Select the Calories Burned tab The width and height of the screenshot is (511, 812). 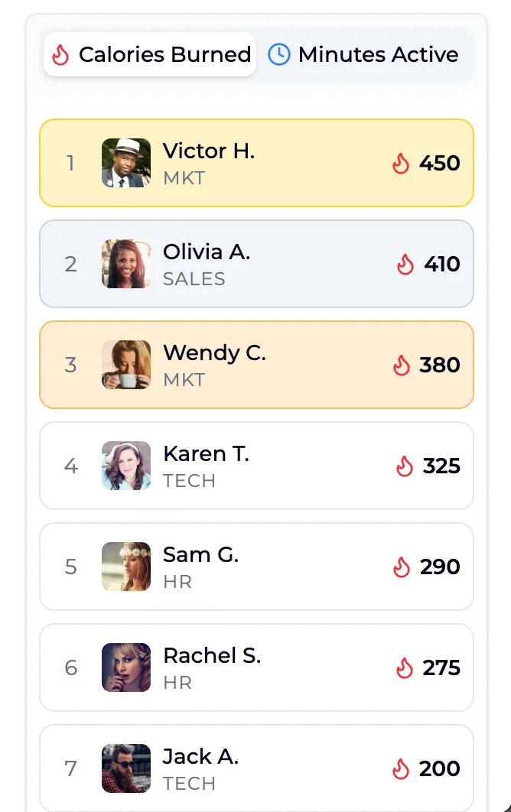tap(150, 54)
